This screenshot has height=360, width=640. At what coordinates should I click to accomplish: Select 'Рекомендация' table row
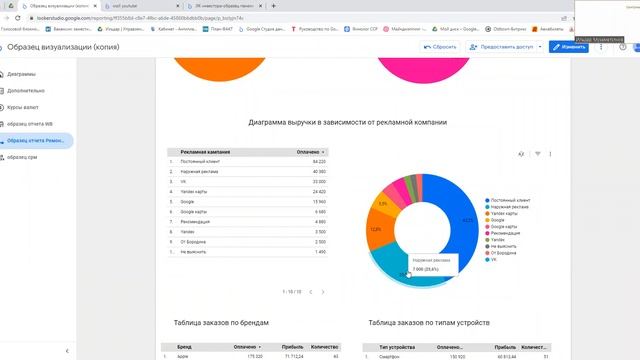[x=248, y=222]
